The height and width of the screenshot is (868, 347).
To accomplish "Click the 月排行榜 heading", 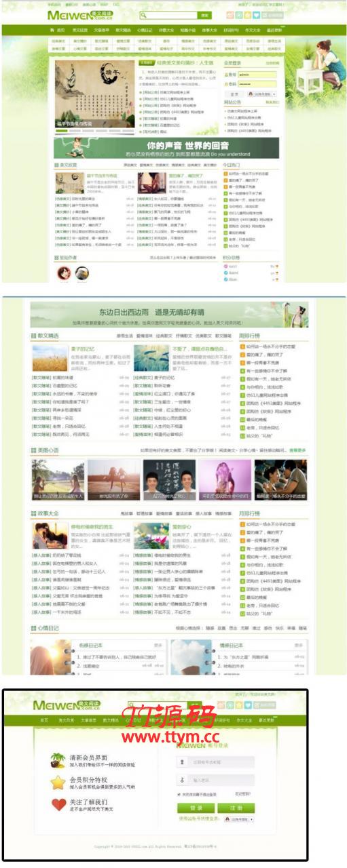I will 249,513.
